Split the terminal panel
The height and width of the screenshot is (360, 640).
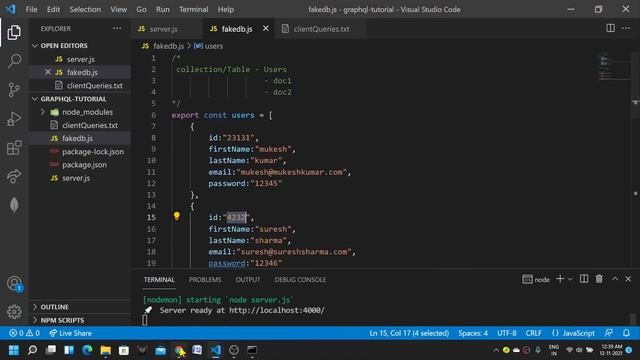coord(584,279)
